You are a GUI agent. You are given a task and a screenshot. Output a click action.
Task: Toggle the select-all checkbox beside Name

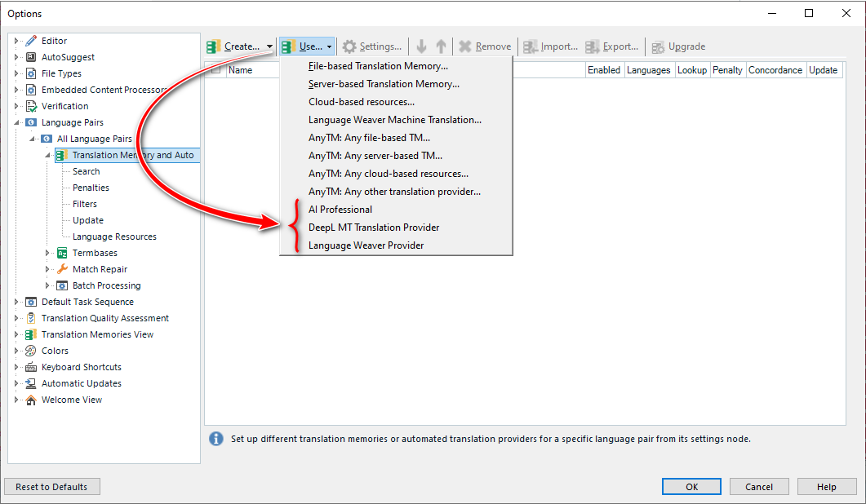pos(216,70)
